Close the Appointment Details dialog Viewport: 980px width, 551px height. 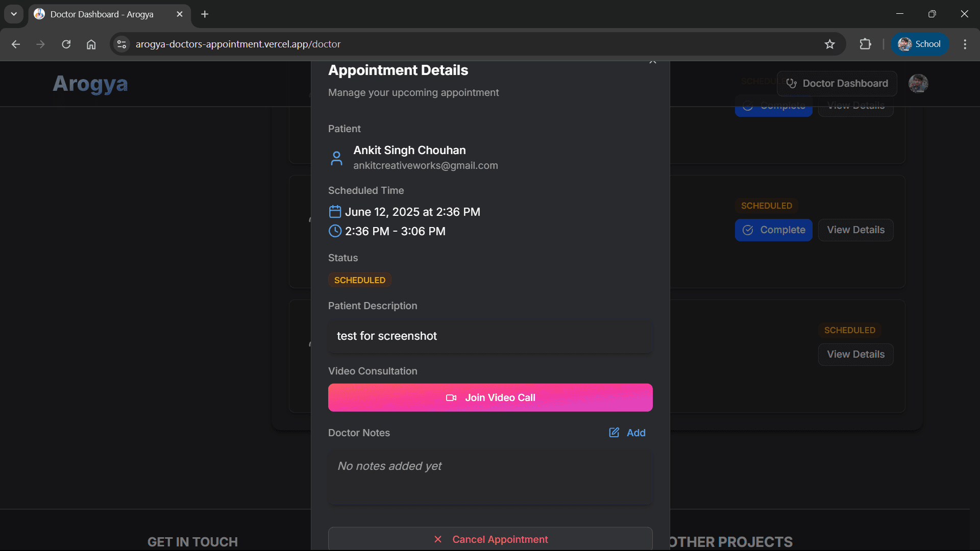pyautogui.click(x=652, y=62)
